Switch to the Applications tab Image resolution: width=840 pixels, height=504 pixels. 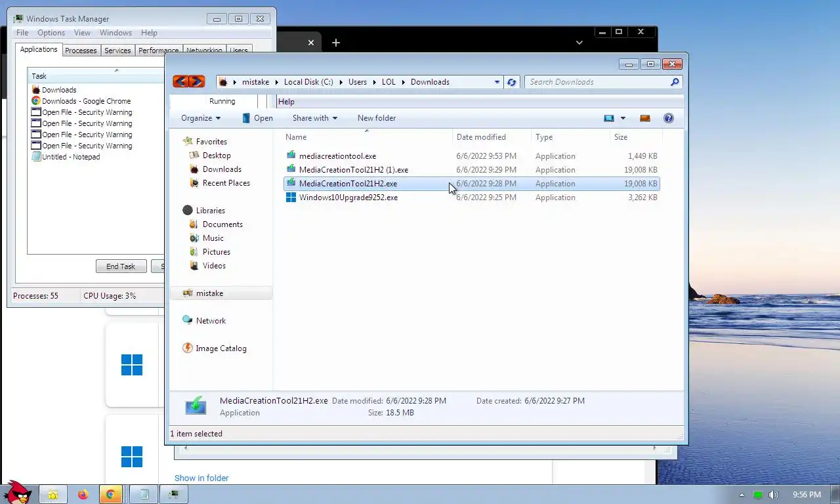click(39, 49)
